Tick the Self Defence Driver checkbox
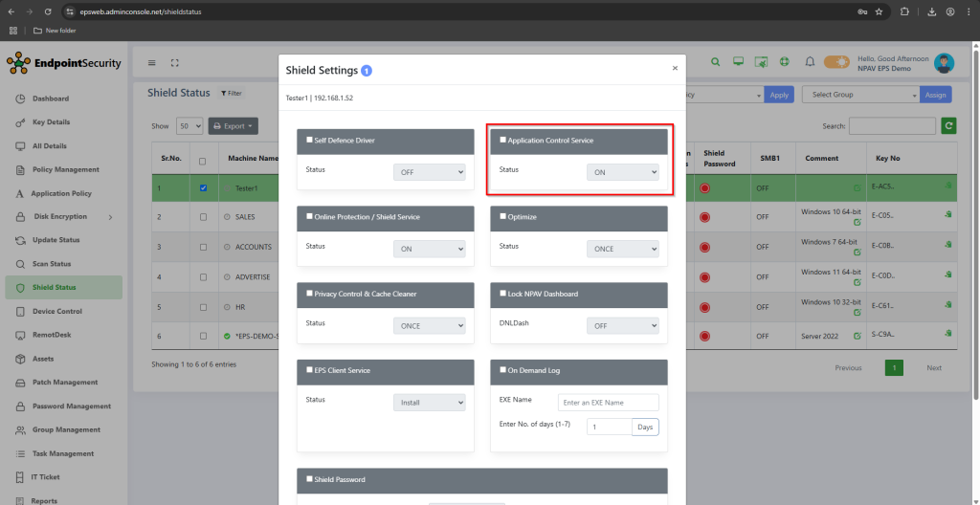980x505 pixels. pos(309,140)
